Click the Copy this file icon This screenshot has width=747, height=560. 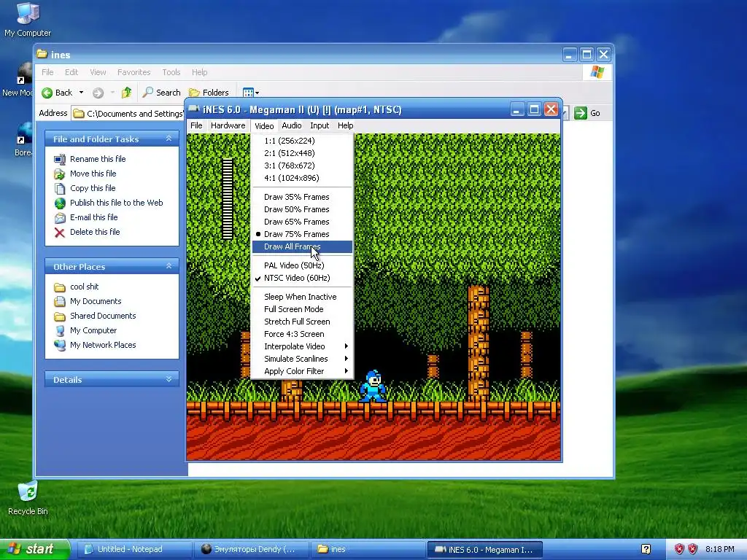[x=60, y=189]
